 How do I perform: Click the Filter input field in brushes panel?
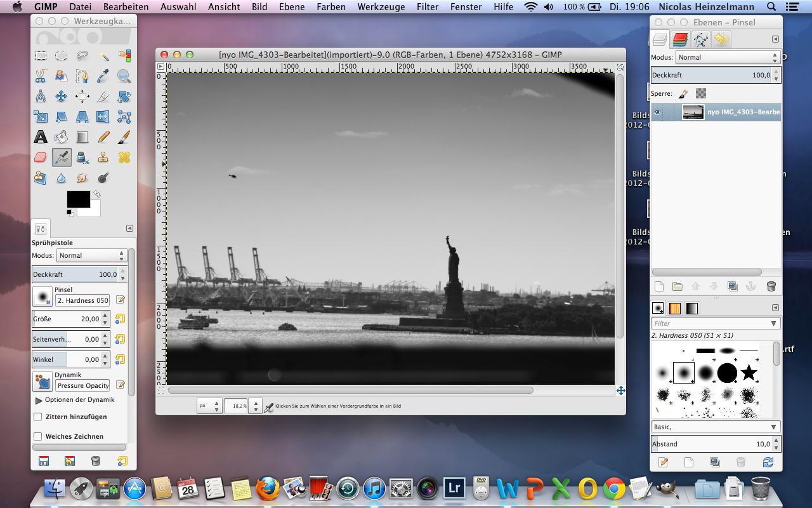click(709, 323)
